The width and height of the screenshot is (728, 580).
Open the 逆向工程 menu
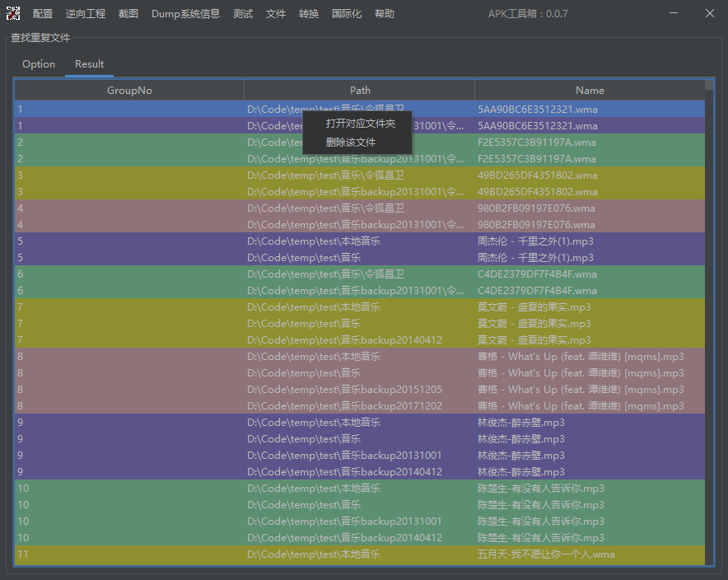[x=85, y=13]
